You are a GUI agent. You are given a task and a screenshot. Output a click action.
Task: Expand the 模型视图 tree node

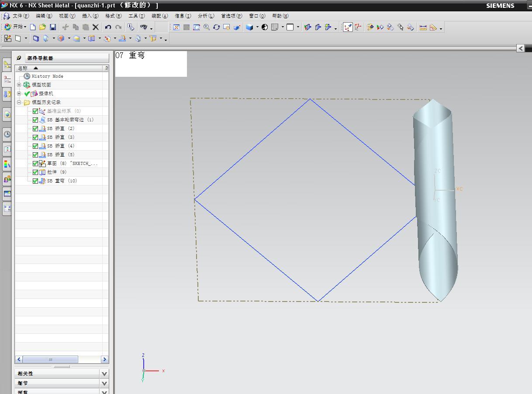[19, 85]
